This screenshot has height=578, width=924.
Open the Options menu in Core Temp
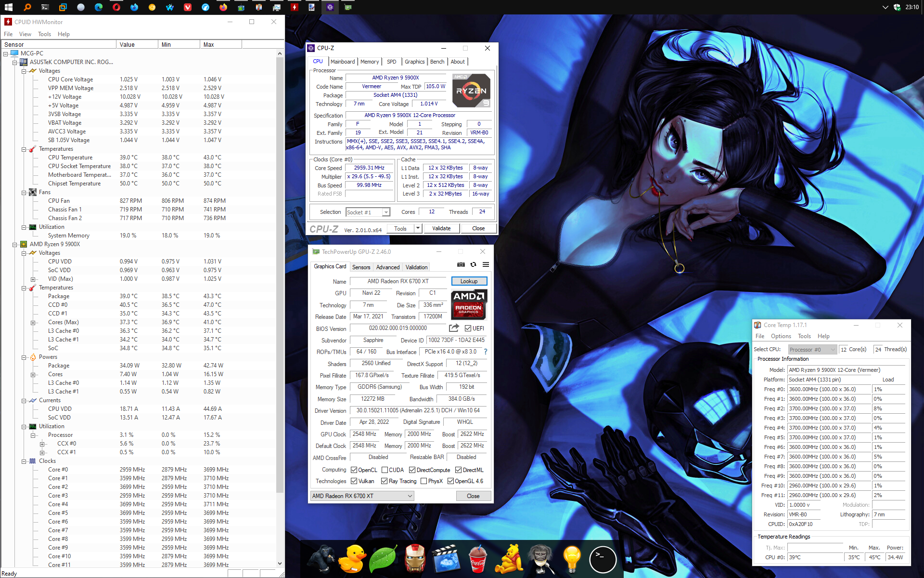781,336
